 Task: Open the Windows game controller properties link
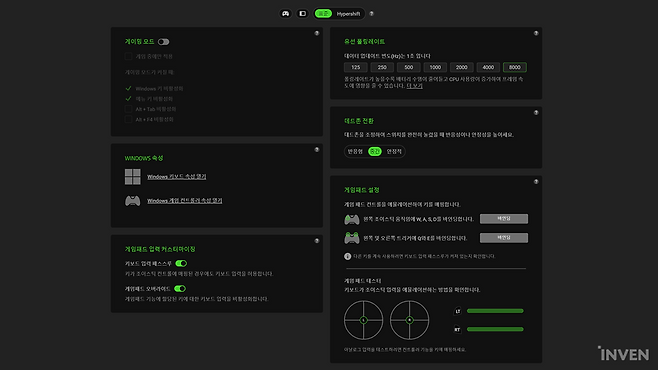pos(185,201)
